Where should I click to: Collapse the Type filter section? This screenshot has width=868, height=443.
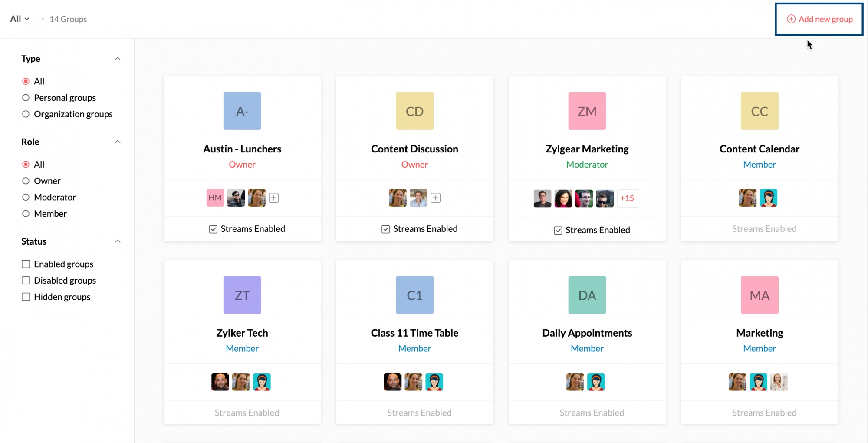(118, 59)
